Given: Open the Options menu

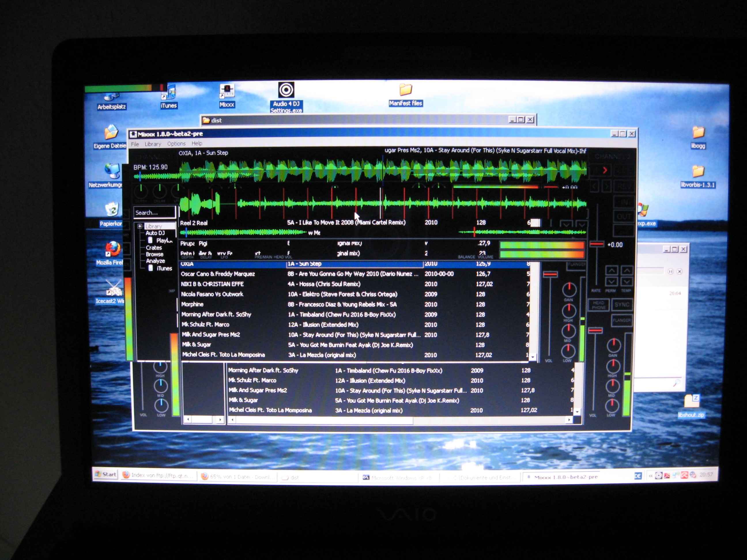Looking at the screenshot, I should tap(176, 143).
